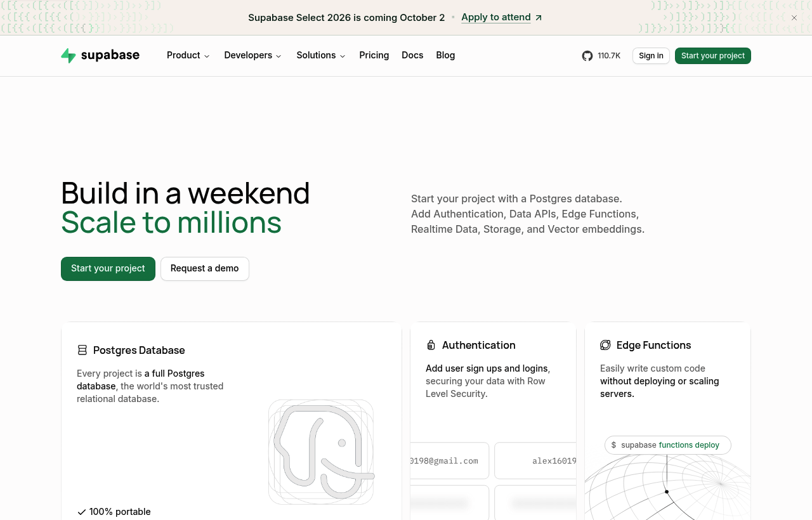
Task: Follow the Apply to attend link
Action: (502, 17)
